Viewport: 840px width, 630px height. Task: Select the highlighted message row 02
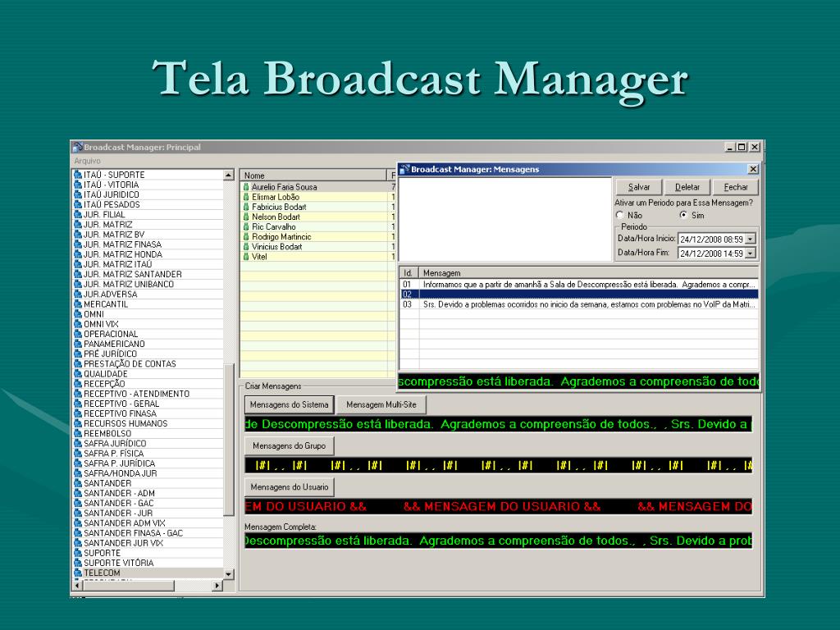tap(579, 294)
